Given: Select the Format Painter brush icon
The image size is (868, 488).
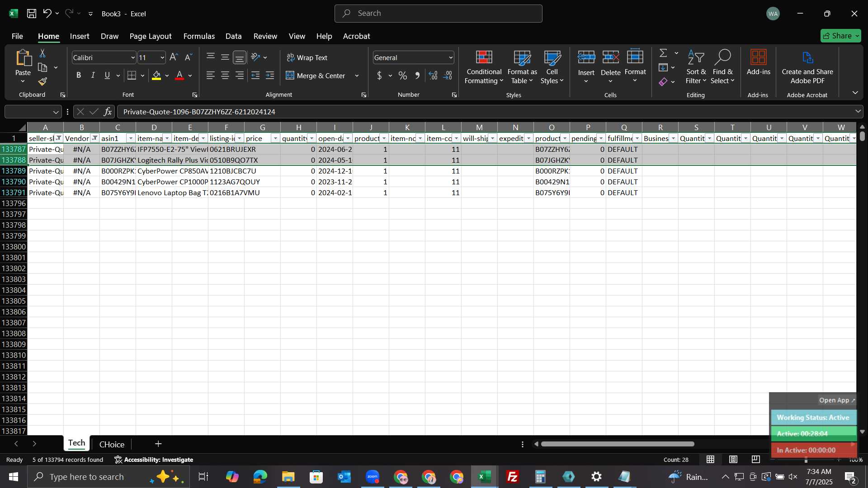Looking at the screenshot, I should 42,82.
